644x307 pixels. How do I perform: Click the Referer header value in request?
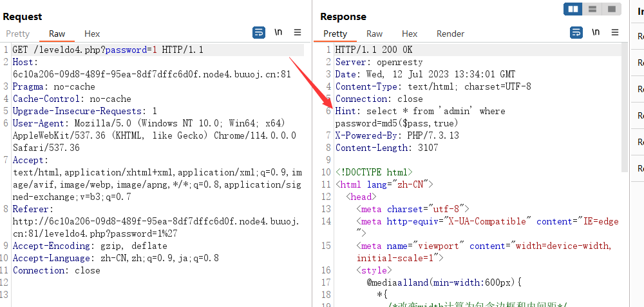point(156,227)
